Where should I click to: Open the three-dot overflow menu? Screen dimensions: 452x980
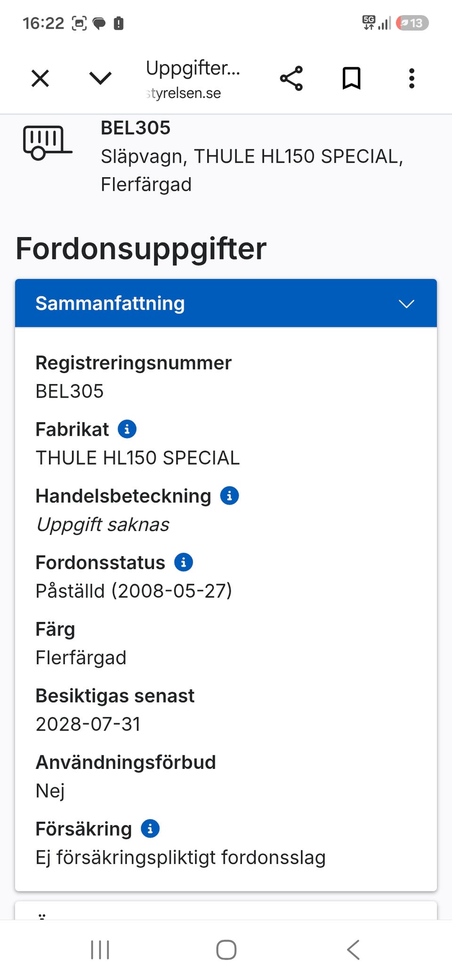[412, 78]
